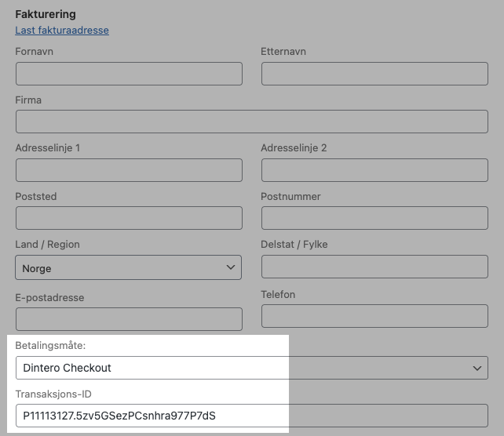Image resolution: width=504 pixels, height=436 pixels.
Task: Click the Betalingsmåte label text
Action: 50,345
